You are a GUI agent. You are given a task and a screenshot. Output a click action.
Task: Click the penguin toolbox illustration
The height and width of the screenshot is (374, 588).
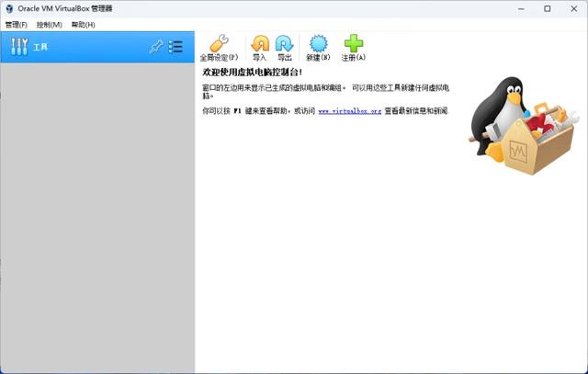click(524, 126)
